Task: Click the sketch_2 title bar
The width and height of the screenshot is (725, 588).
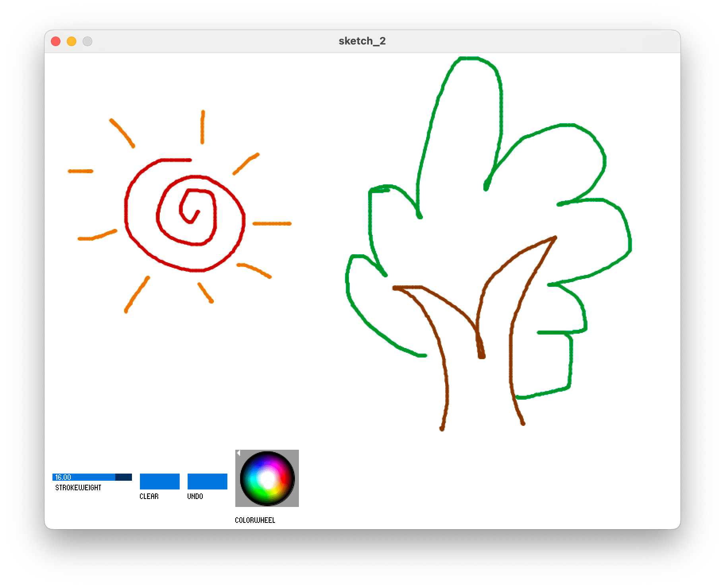Action: point(362,40)
